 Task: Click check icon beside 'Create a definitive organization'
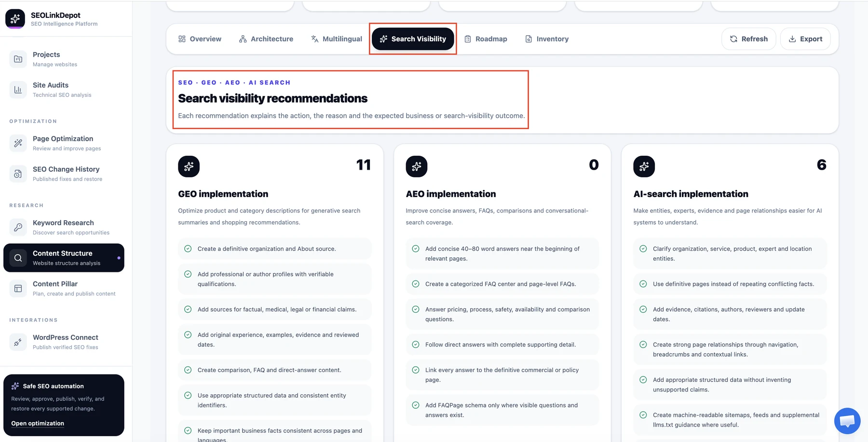click(188, 249)
